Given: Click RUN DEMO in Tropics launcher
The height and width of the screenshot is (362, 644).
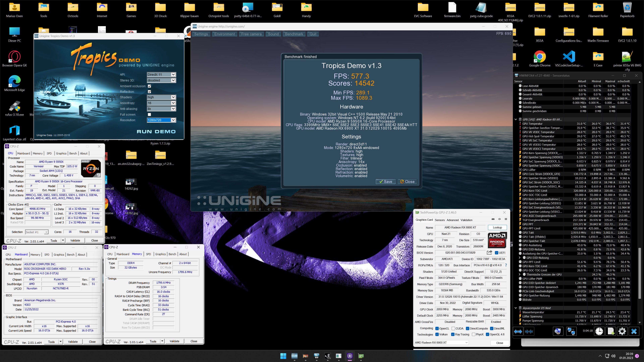Looking at the screenshot, I should (x=156, y=131).
